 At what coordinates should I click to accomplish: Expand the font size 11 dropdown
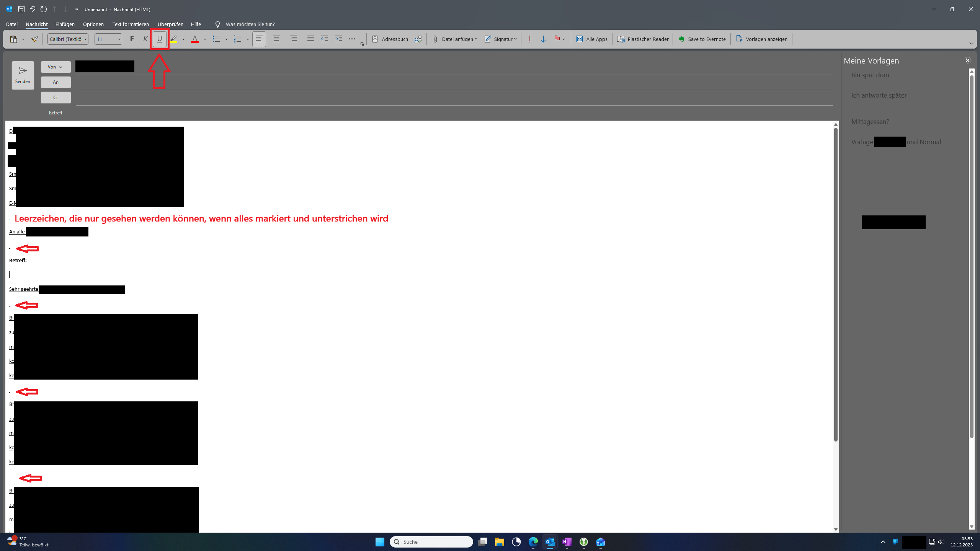(x=119, y=39)
